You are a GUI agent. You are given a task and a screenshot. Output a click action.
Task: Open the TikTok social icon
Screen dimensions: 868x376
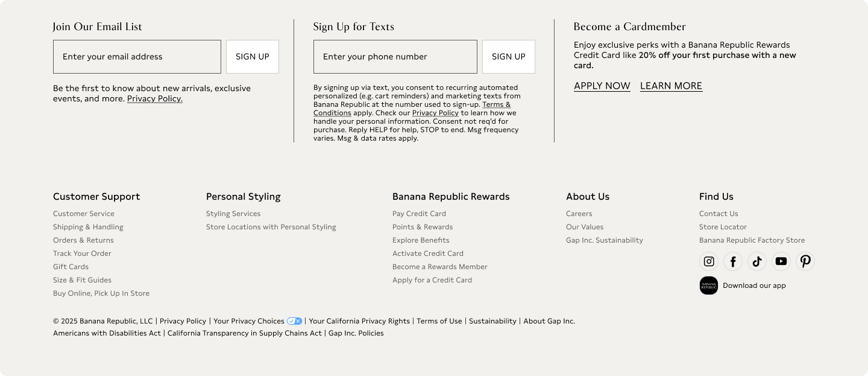click(757, 261)
